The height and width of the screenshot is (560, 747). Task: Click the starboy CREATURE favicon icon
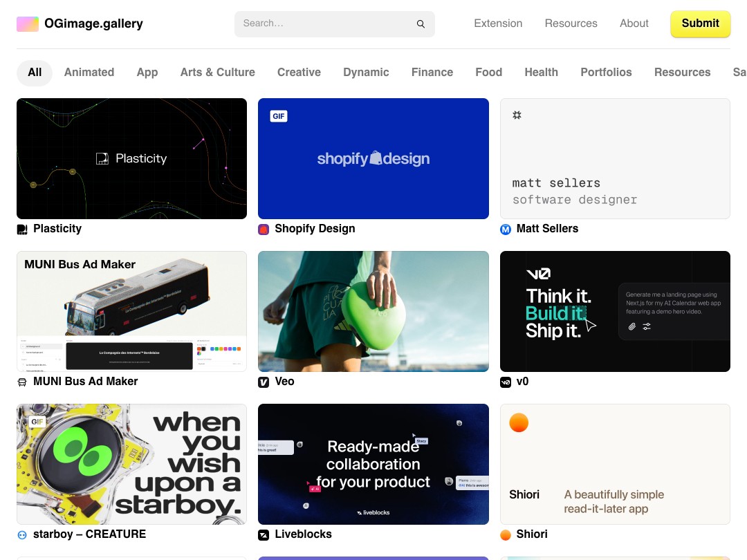click(x=22, y=534)
